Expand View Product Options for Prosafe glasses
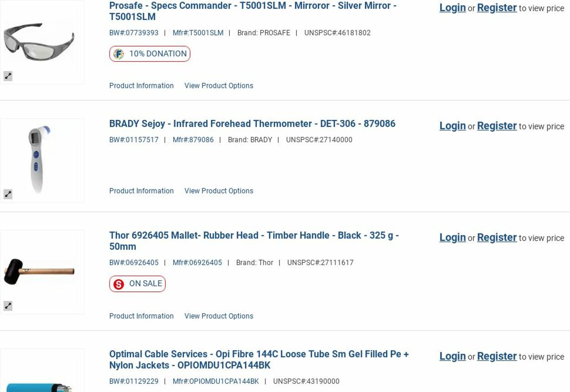Viewport: 570px width, 392px height. tap(219, 86)
